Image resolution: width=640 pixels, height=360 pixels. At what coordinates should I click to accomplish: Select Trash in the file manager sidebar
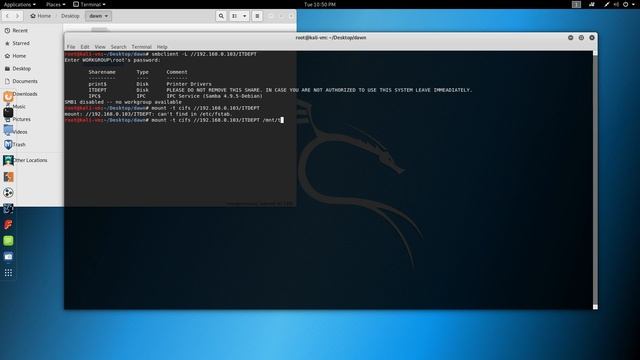click(19, 144)
